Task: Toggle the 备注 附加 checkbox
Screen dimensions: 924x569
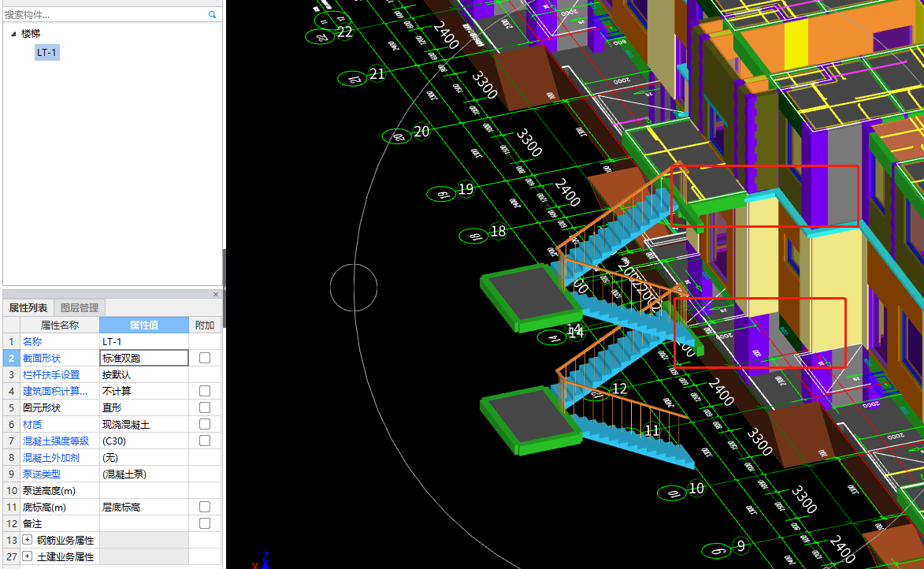Action: coord(205,523)
